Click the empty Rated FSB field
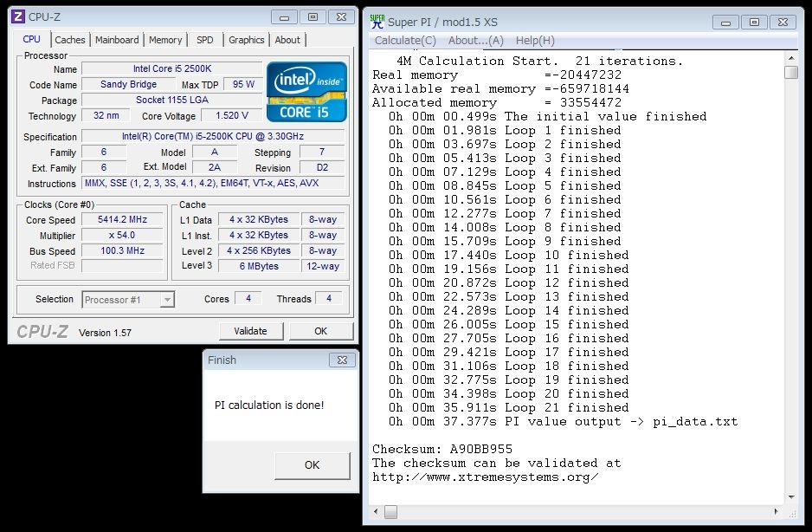 pos(122,265)
